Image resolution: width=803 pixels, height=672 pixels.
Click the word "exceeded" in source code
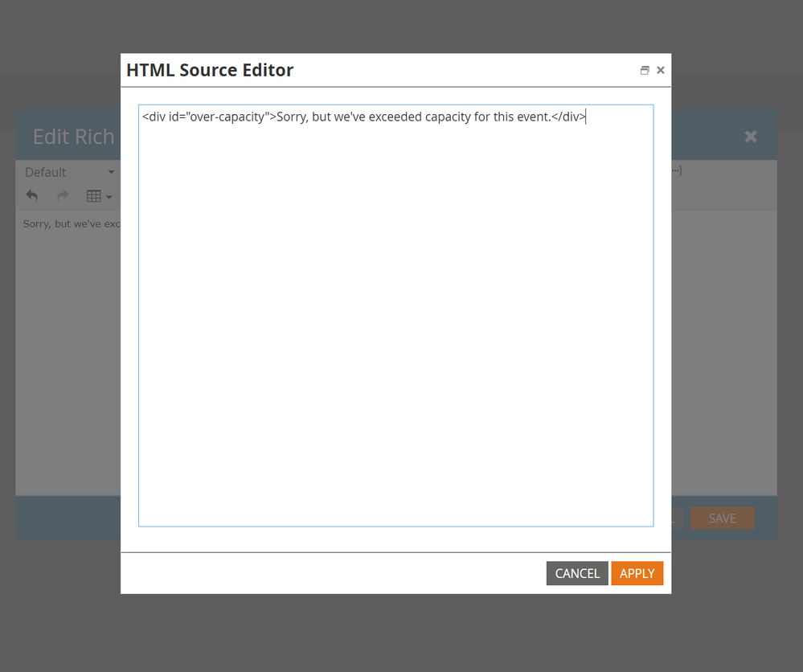point(395,117)
